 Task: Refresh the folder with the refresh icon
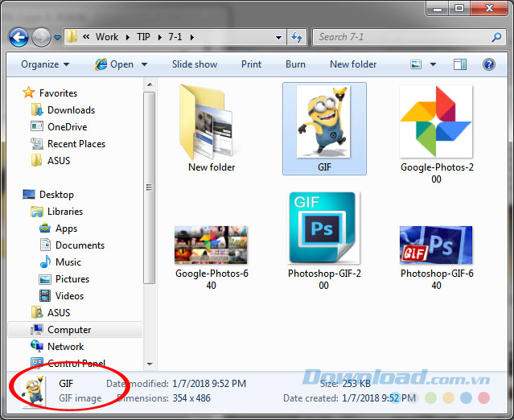click(x=297, y=37)
